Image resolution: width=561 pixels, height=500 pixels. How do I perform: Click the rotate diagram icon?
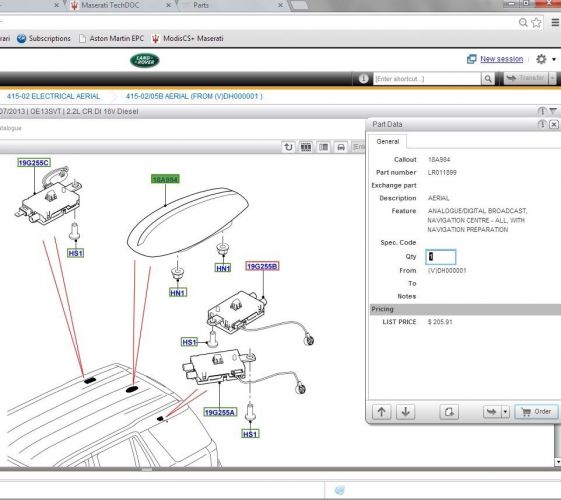click(288, 147)
